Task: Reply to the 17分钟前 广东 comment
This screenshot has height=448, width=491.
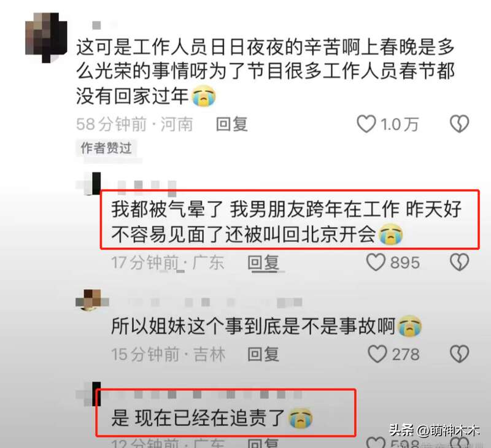Action: pyautogui.click(x=263, y=262)
